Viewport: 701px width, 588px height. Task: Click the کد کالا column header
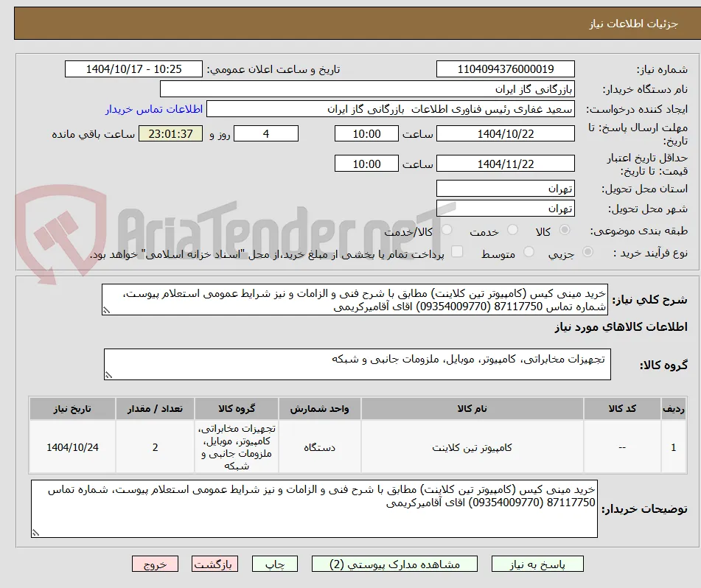click(x=622, y=409)
